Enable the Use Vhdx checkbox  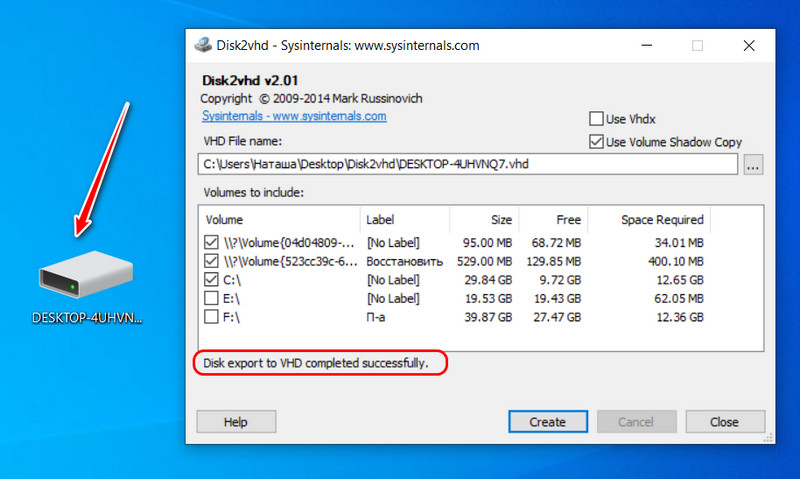click(x=596, y=119)
